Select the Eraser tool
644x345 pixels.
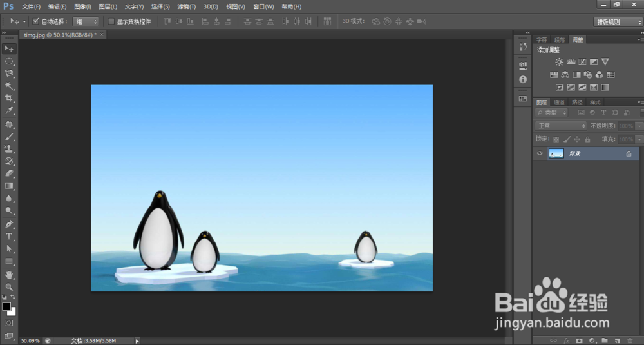pyautogui.click(x=8, y=173)
